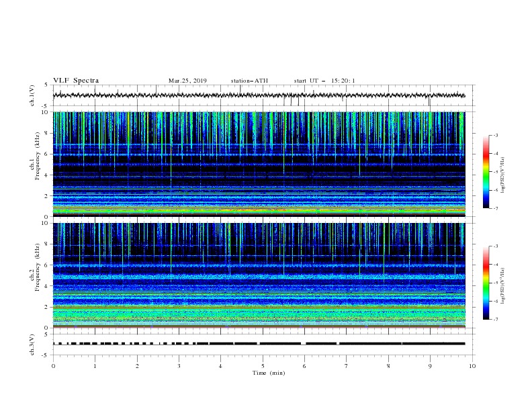
Task: Click the time axis tick label '1'
Action: pyautogui.click(x=95, y=366)
